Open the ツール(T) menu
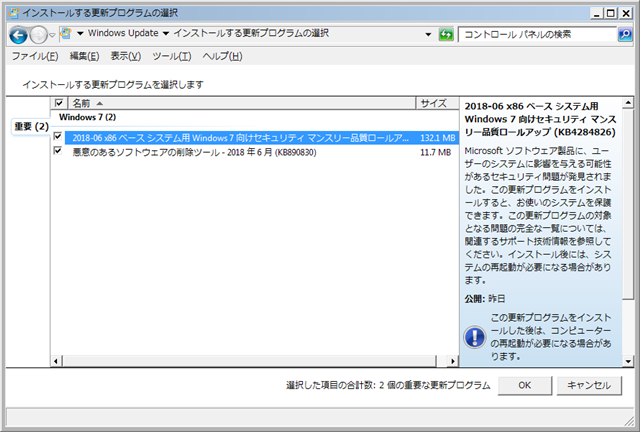 coord(171,56)
